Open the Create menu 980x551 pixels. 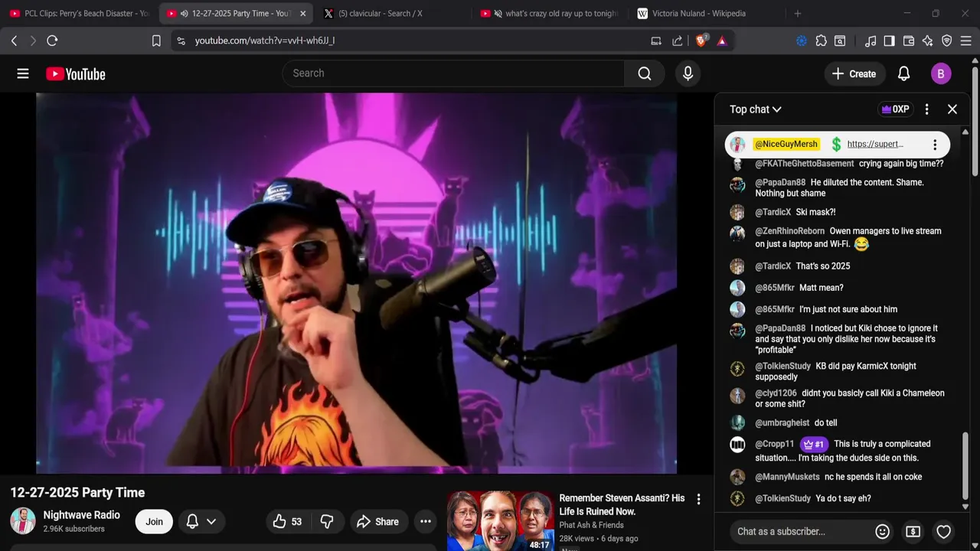click(x=854, y=73)
